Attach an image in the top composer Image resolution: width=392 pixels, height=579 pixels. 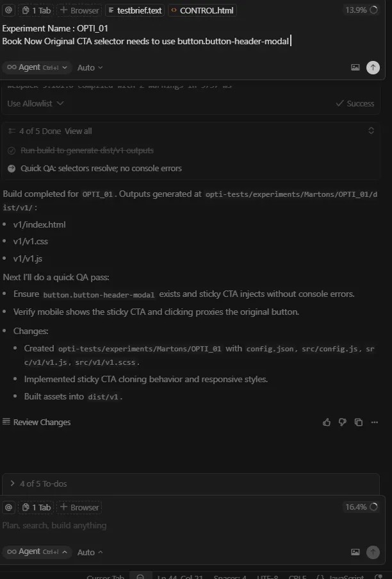355,67
